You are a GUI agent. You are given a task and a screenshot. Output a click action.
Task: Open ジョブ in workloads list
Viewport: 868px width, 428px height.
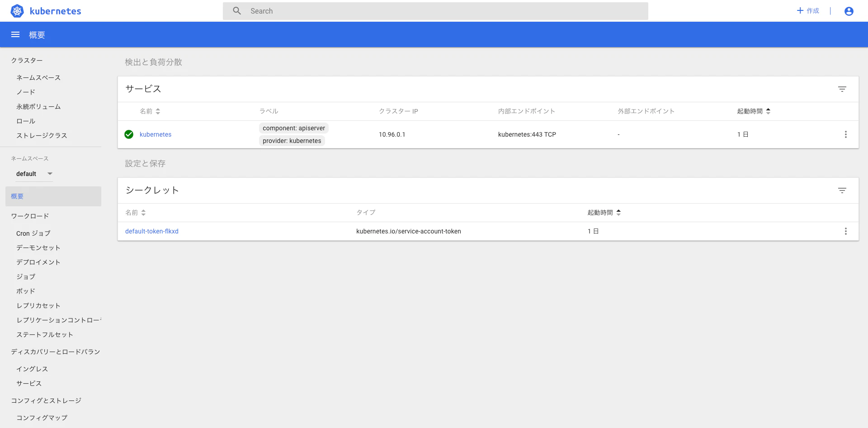[26, 277]
